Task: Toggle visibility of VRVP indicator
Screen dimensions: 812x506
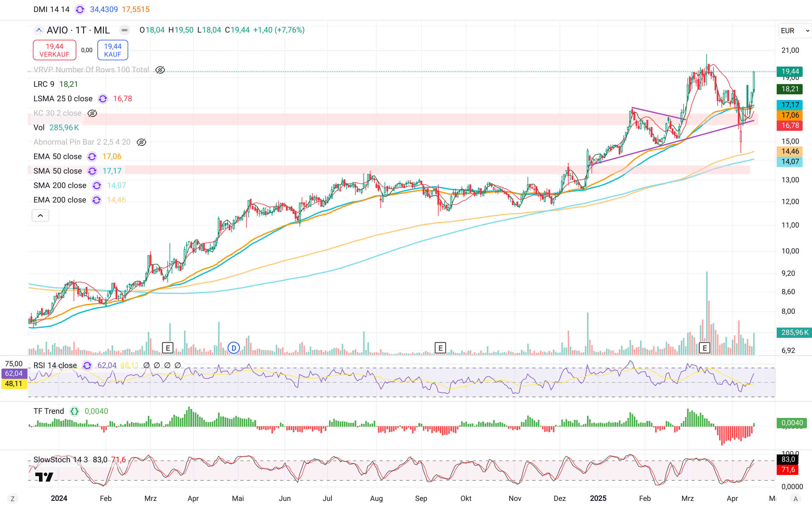Action: click(x=160, y=70)
